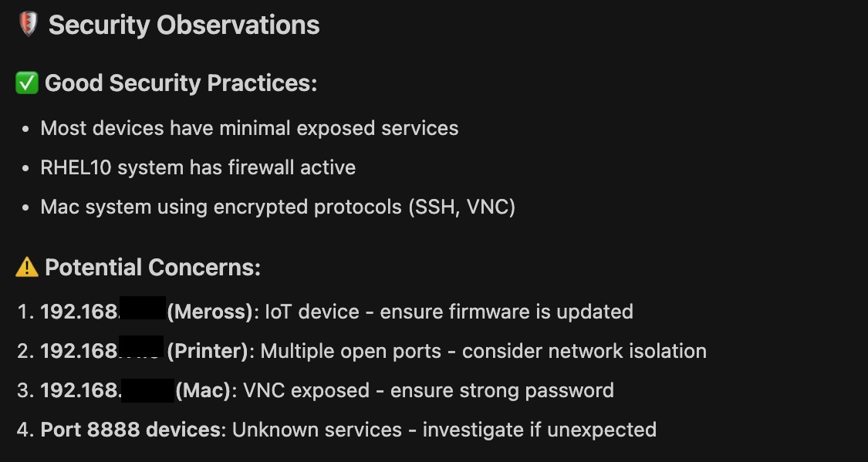This screenshot has width=868, height=462.
Task: Click the Security Observations heading text
Action: [184, 25]
